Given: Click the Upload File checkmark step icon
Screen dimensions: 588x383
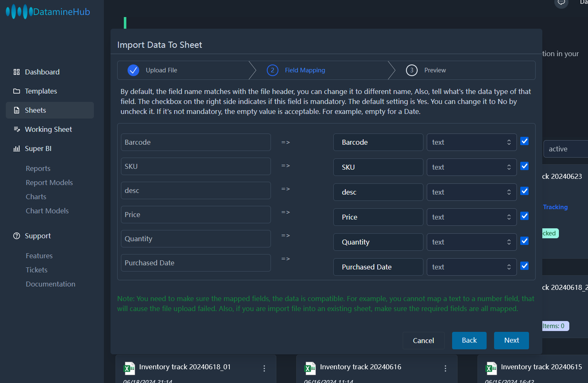Looking at the screenshot, I should pos(133,70).
